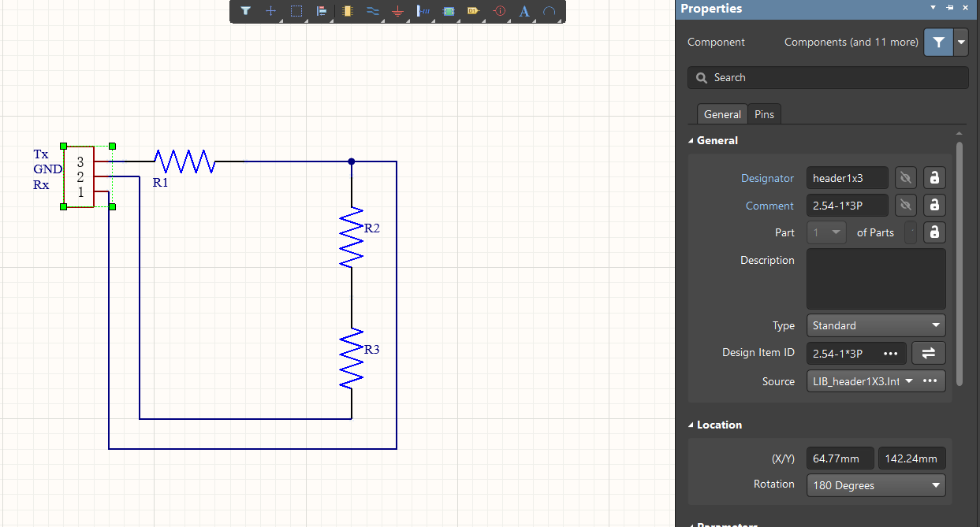This screenshot has height=527, width=980.
Task: Click the swap component button
Action: (x=929, y=353)
